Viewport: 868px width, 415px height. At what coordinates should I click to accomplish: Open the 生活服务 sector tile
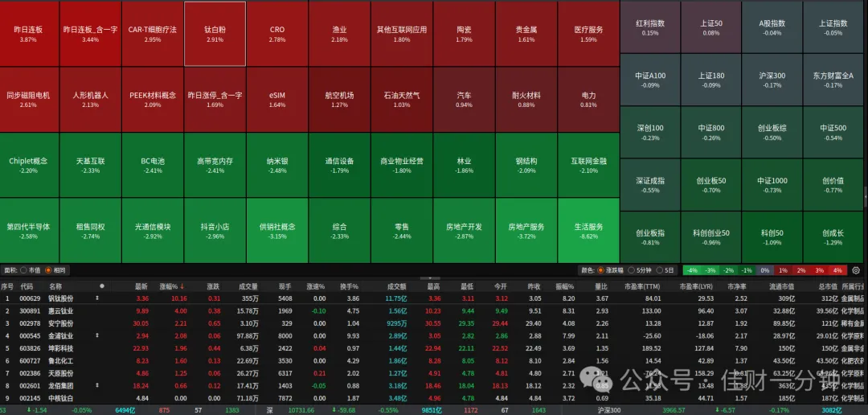(x=588, y=231)
